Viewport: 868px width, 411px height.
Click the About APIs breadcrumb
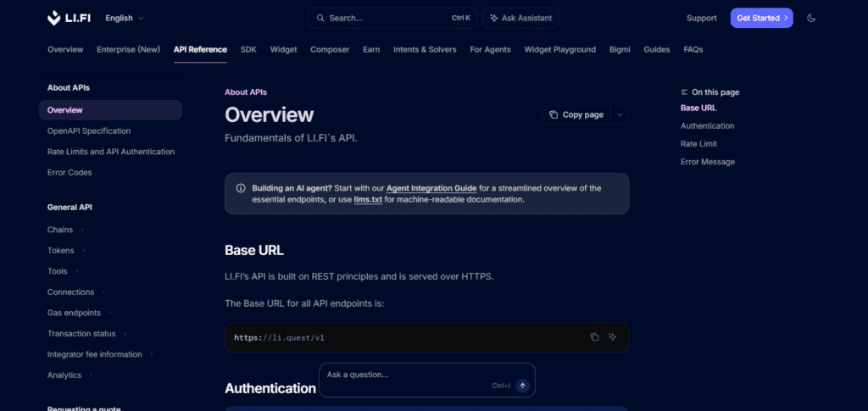click(246, 92)
